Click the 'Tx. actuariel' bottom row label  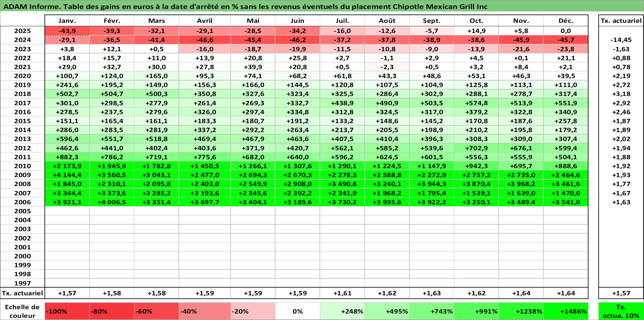tap(23, 293)
